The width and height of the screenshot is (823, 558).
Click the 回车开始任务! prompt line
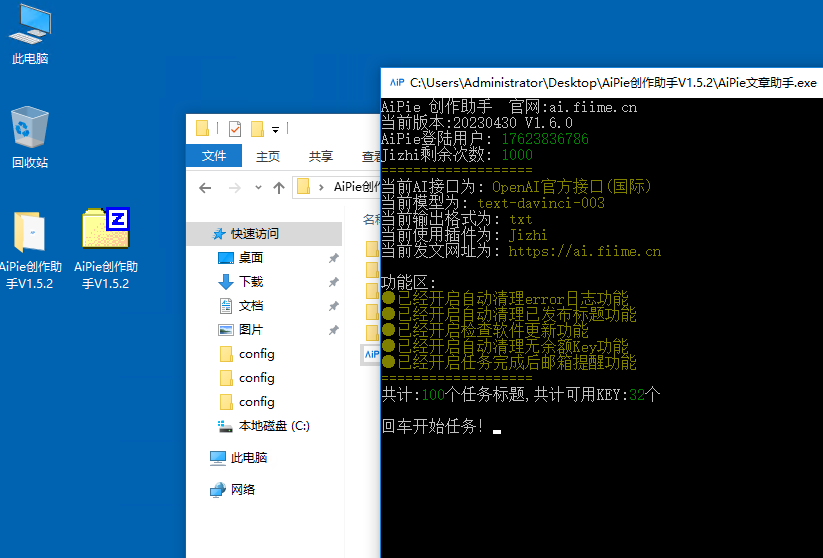coord(434,426)
